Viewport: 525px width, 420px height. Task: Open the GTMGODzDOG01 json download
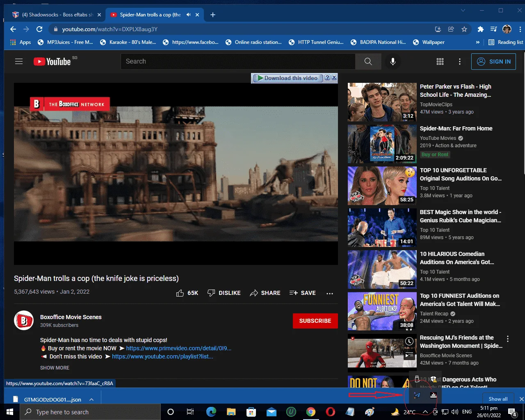(x=52, y=399)
